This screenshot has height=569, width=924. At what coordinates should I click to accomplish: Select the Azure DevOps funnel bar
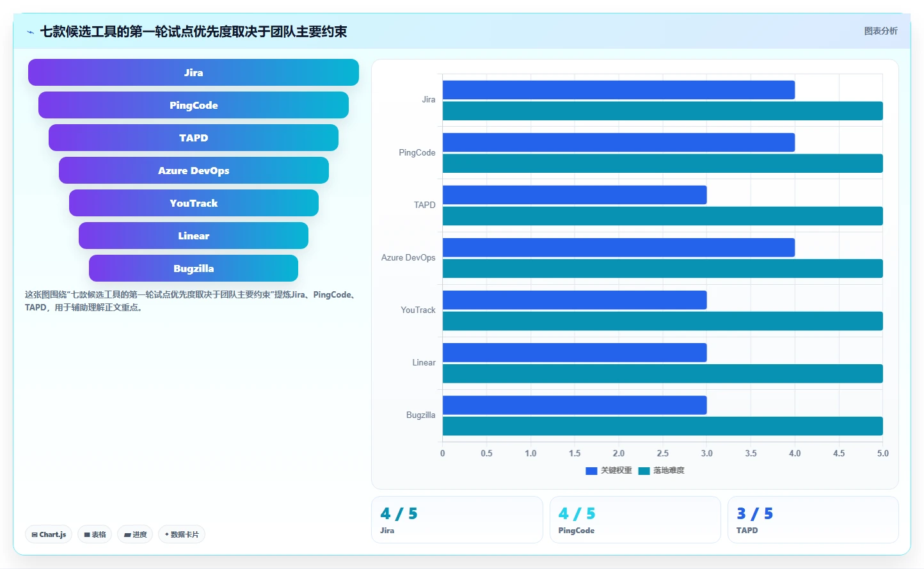coord(193,170)
